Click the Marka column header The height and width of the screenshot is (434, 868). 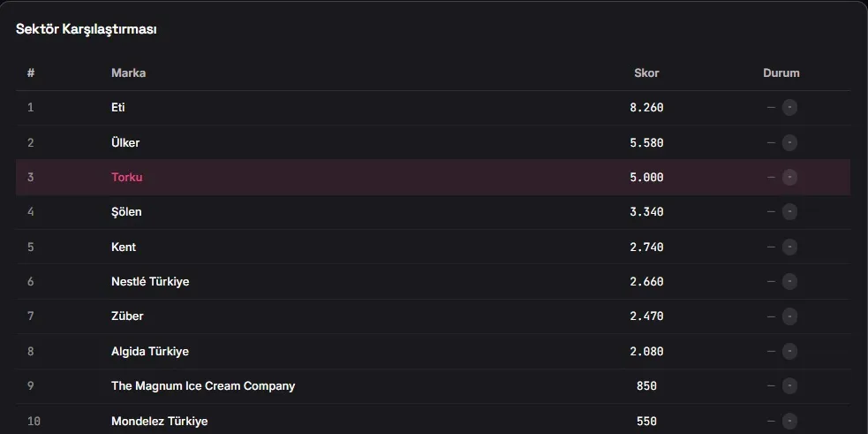128,73
